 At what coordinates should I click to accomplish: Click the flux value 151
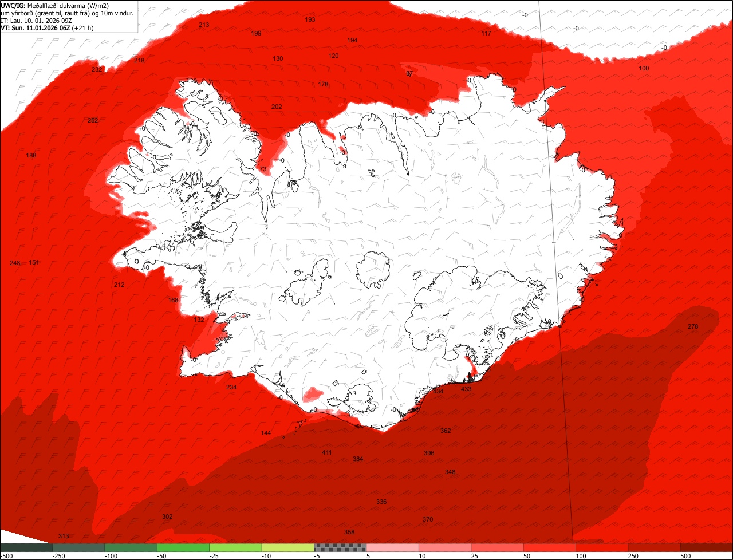click(x=34, y=263)
